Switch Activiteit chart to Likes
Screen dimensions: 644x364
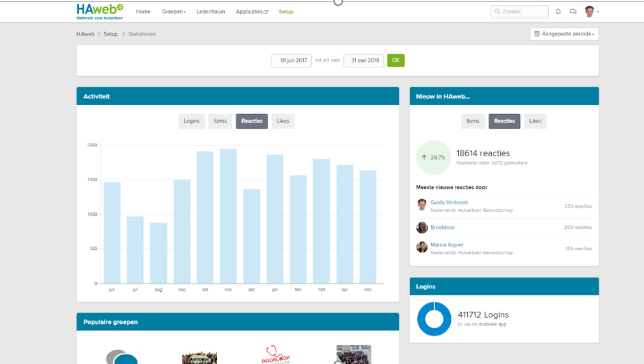(x=283, y=121)
